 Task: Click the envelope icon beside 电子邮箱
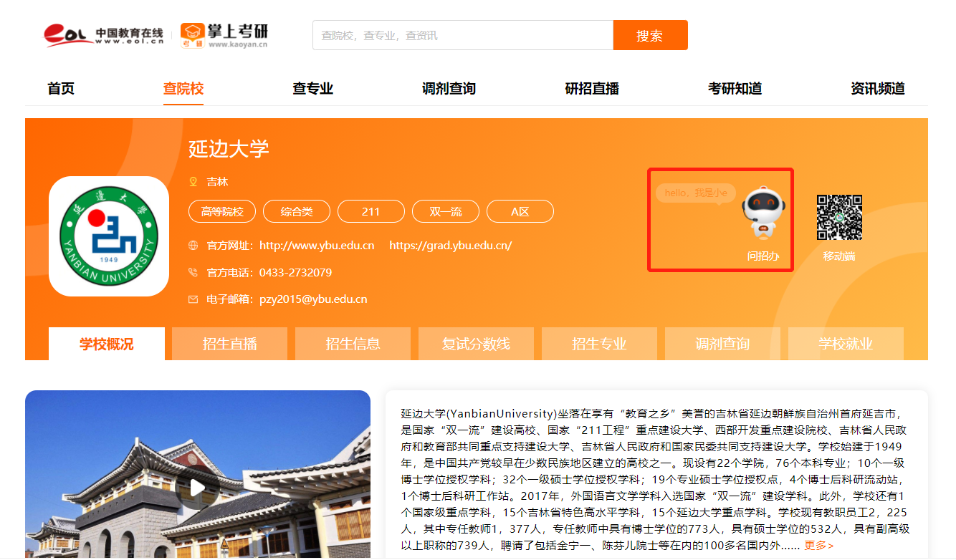[193, 299]
